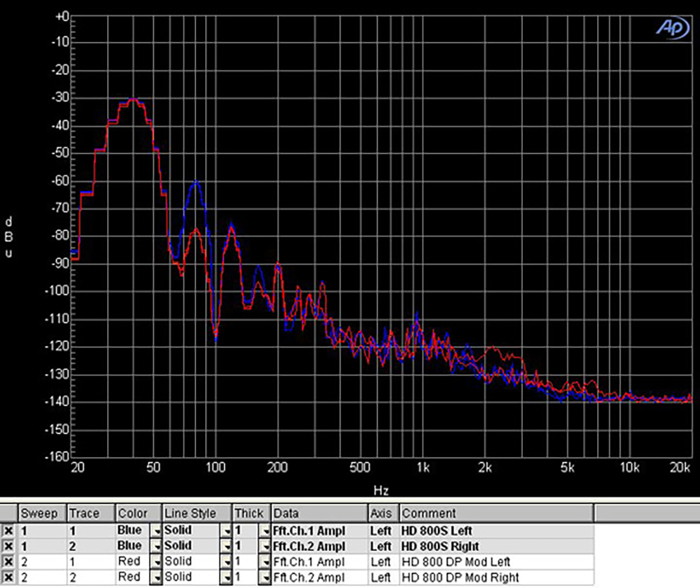
Task: Expand Line Style dropdown for HD 800 DP Mod Left
Action: click(x=225, y=562)
